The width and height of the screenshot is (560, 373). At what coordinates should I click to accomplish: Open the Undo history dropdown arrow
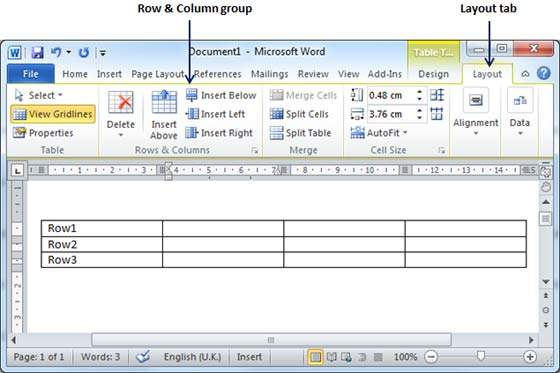point(69,53)
